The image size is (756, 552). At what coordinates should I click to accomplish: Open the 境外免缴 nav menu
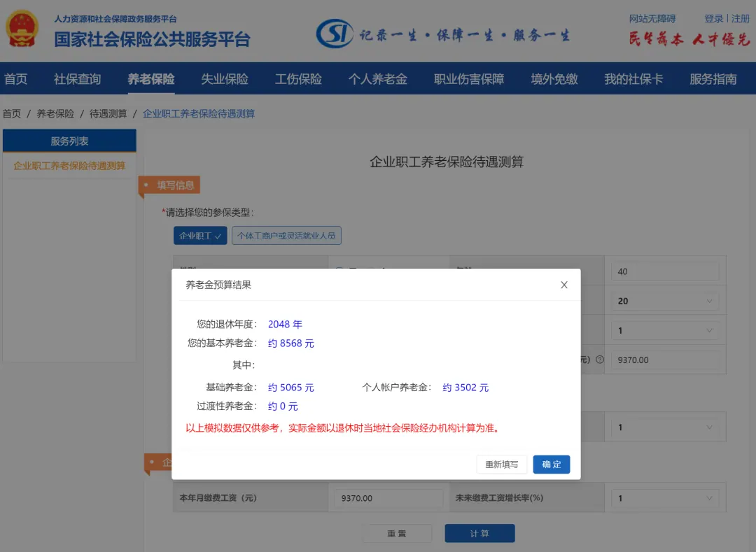pyautogui.click(x=554, y=78)
